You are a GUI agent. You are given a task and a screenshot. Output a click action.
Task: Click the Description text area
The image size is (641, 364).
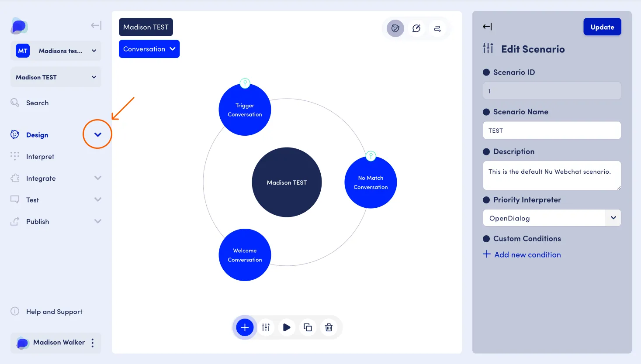[x=552, y=175]
